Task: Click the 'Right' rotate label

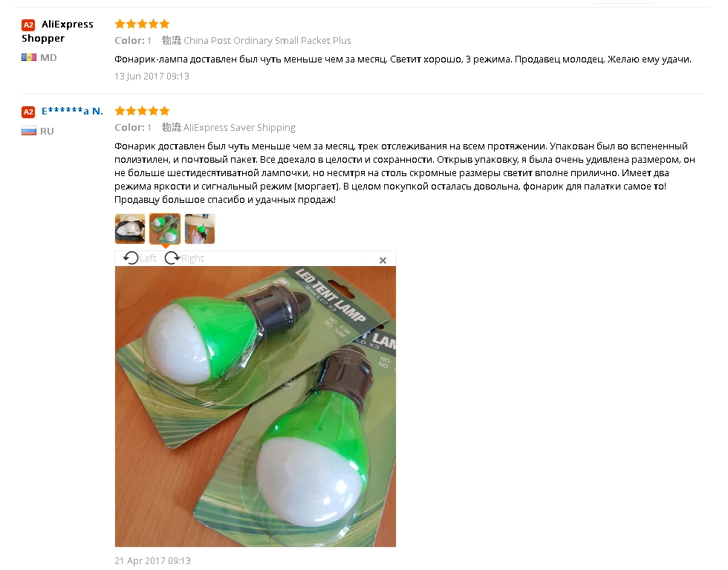Action: point(192,259)
